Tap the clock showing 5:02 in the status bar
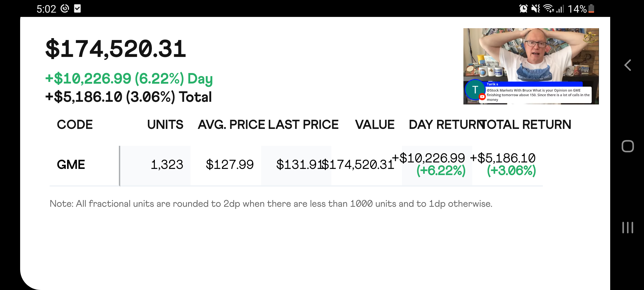Image resolution: width=644 pixels, height=290 pixels. (47, 8)
